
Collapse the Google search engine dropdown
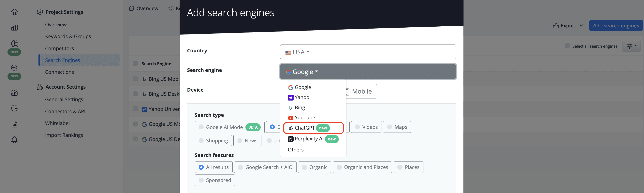click(x=368, y=72)
